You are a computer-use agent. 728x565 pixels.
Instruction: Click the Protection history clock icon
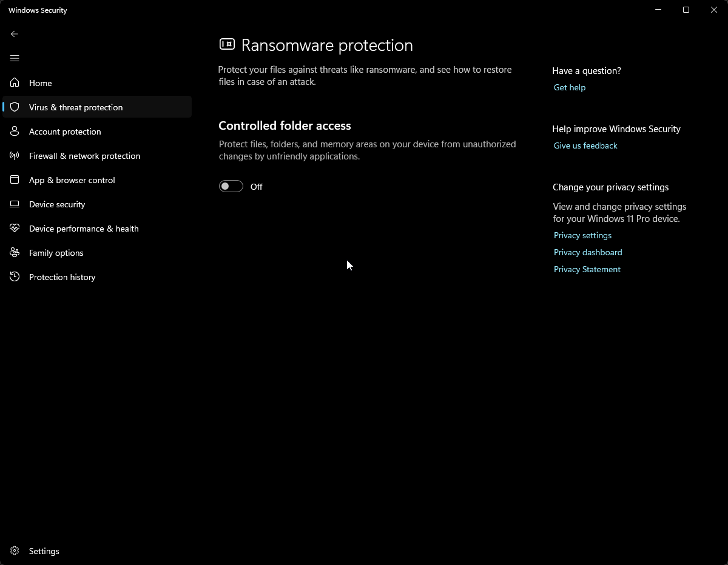click(x=15, y=277)
